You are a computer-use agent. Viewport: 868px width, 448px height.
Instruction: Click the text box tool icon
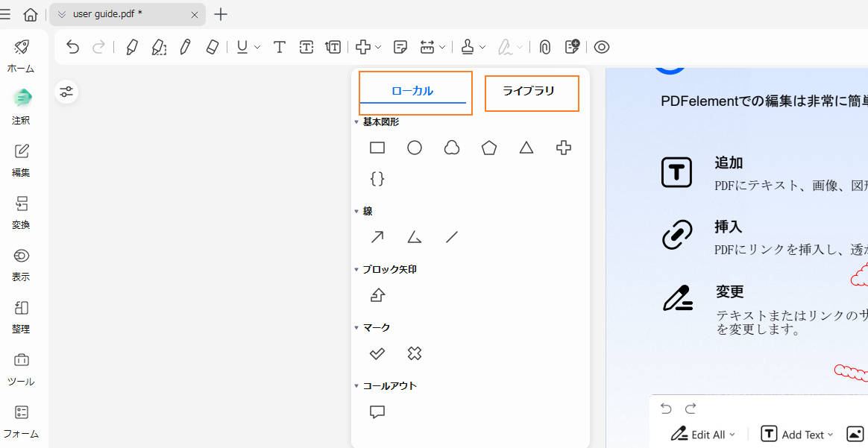click(x=306, y=47)
